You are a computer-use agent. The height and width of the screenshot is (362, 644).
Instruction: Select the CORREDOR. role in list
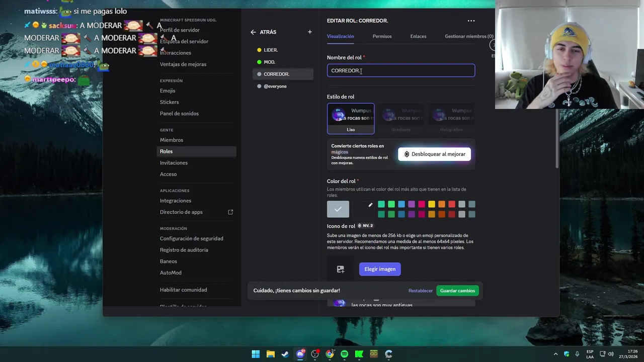(283, 74)
